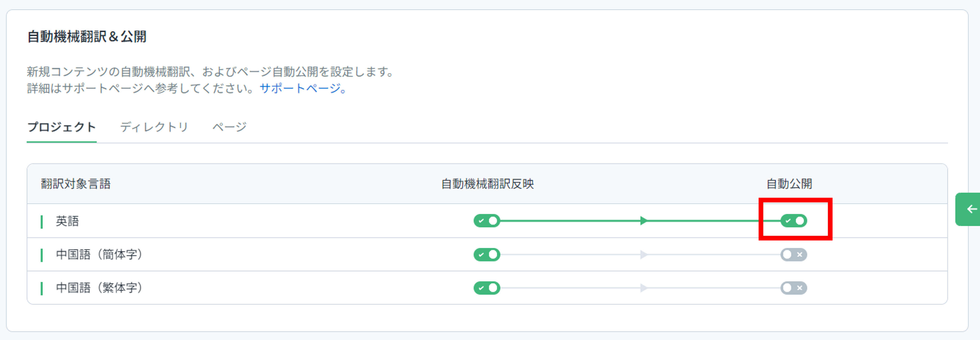Click the 中国語（簡体字） row label
Screen dimensions: 980x340
point(99,254)
